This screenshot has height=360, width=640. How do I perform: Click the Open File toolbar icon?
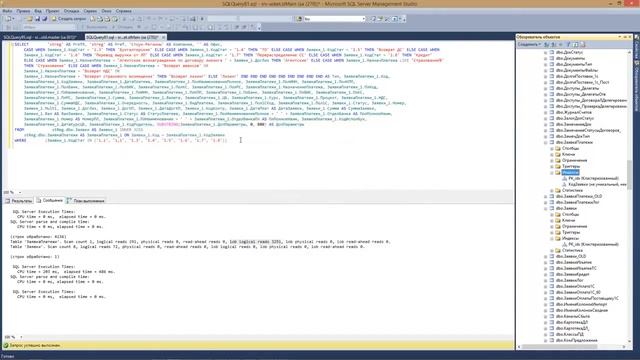point(29,19)
